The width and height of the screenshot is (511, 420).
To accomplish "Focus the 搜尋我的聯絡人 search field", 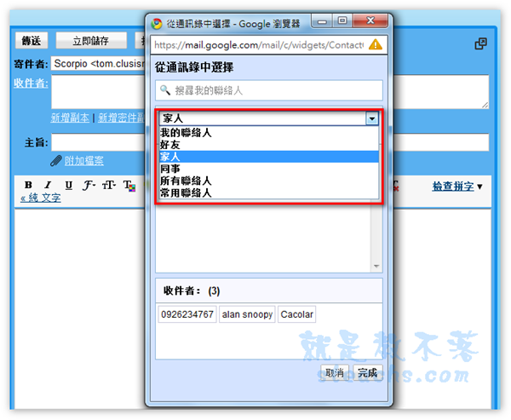I will pos(269,90).
